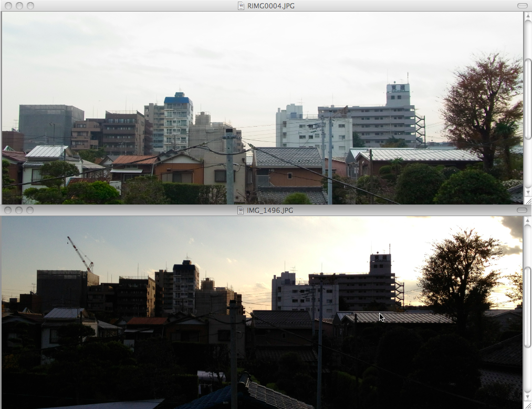
Task: Click scroll up arrow in RIMG0004.JPG window
Action: 528,16
